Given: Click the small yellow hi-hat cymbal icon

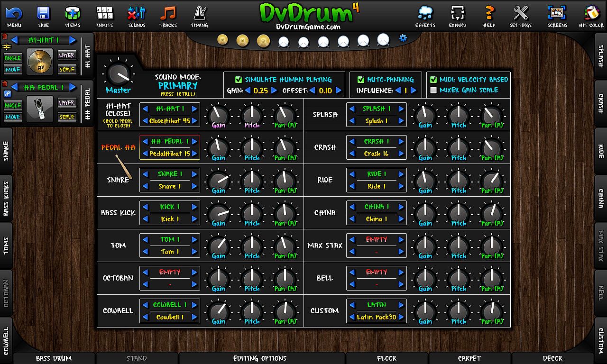Looking at the screenshot, I should 7,46.
